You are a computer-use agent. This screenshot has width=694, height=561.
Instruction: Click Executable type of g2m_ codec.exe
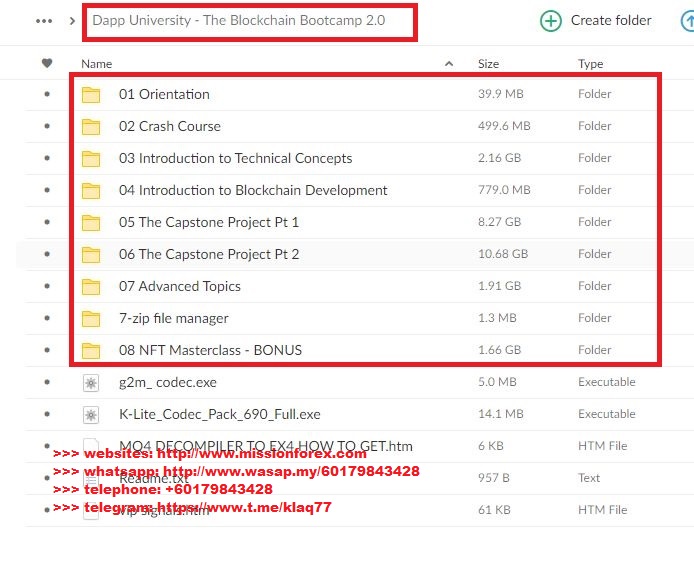tap(606, 382)
